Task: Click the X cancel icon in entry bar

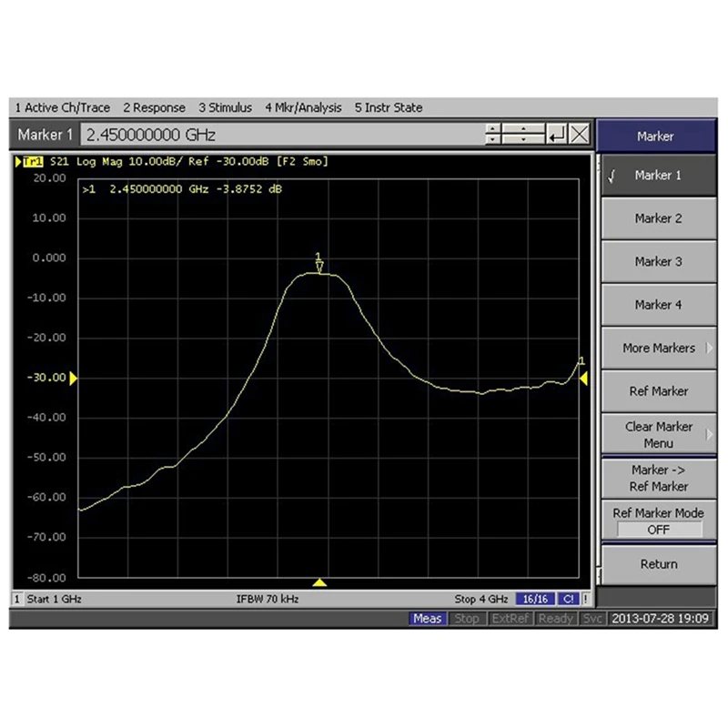Action: pyautogui.click(x=580, y=134)
